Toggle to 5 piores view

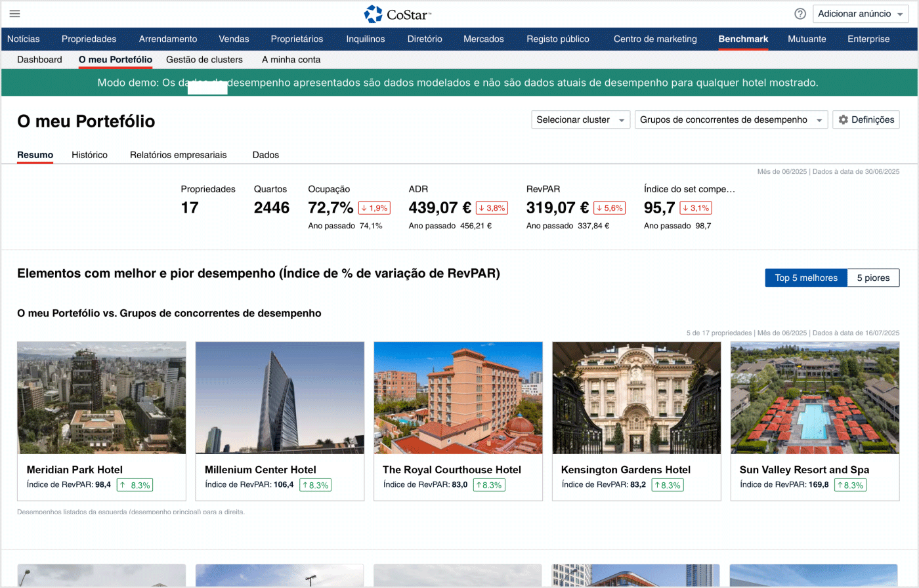pos(873,278)
